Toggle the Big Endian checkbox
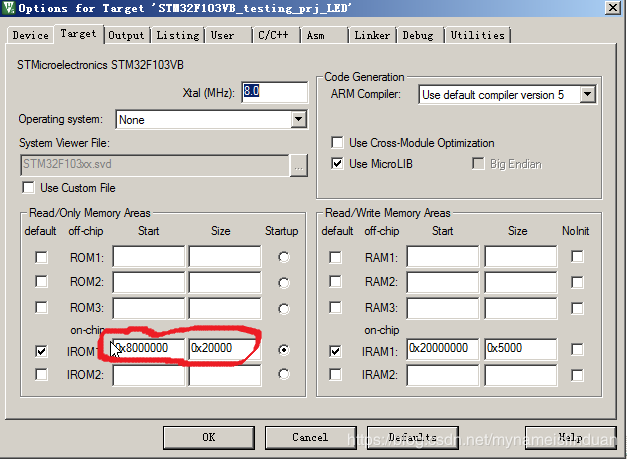Screen dimensions: 627x459 [478, 163]
